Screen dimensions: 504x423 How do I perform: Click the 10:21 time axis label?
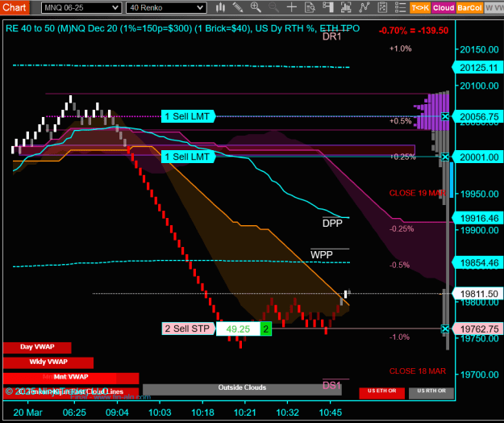click(x=244, y=413)
